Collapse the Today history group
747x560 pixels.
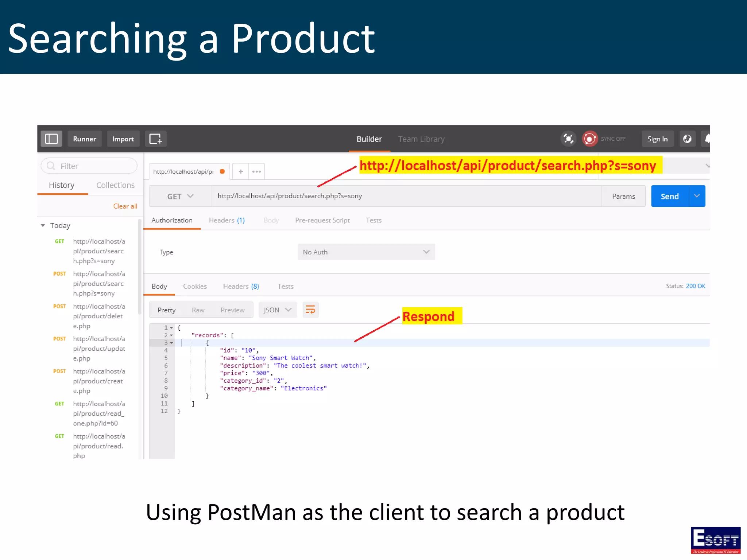[x=43, y=225]
